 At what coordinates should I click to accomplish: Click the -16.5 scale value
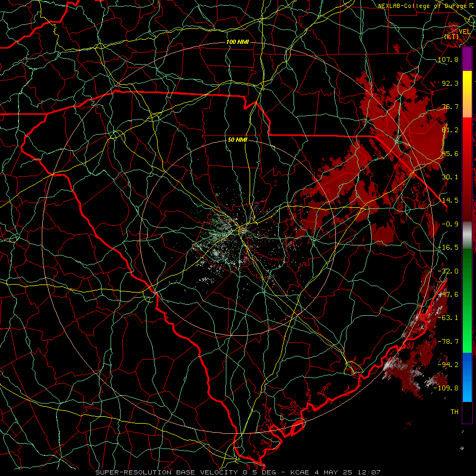448,248
